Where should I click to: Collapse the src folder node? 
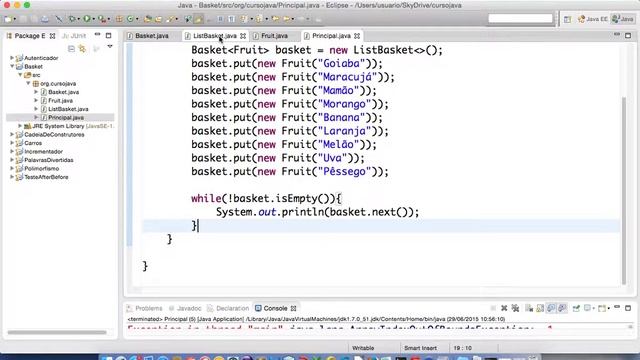point(20,75)
